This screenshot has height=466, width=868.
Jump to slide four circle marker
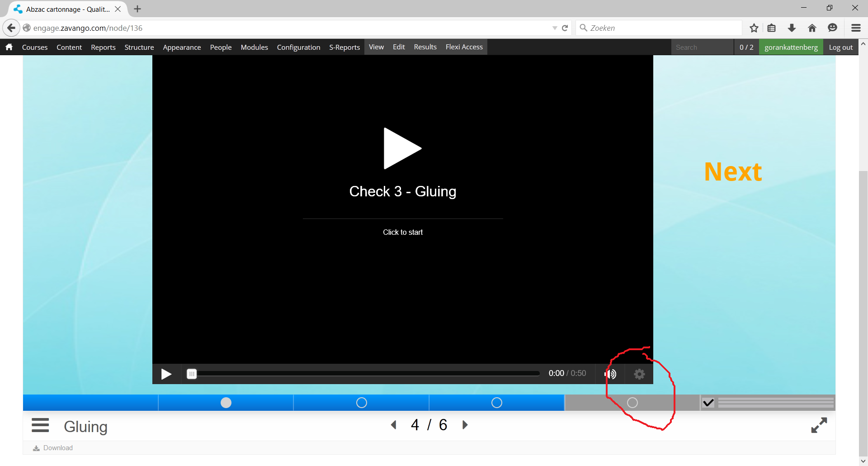(x=497, y=403)
